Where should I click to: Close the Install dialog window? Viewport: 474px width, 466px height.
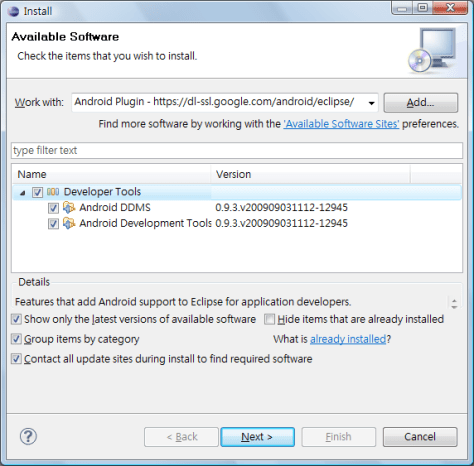[x=450, y=7]
